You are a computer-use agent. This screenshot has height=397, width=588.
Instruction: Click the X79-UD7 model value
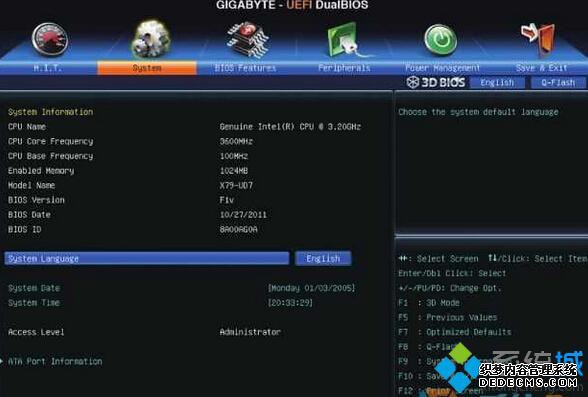pyautogui.click(x=236, y=185)
